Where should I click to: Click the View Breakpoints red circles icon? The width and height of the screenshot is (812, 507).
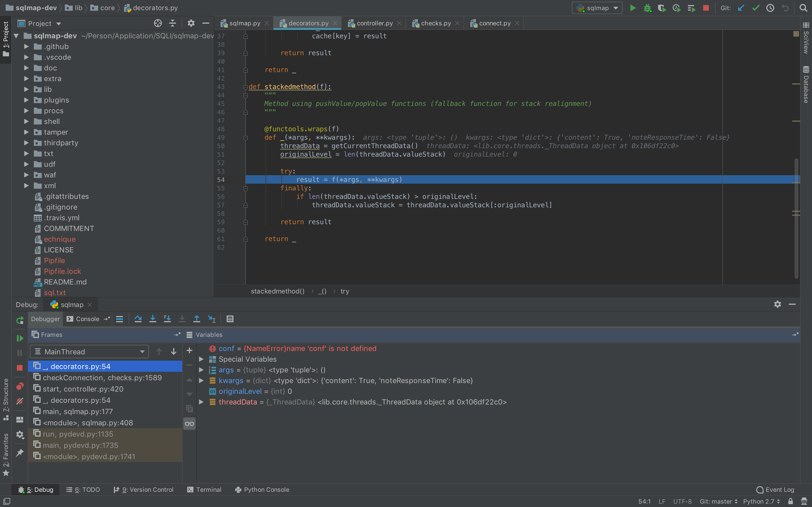tap(20, 386)
